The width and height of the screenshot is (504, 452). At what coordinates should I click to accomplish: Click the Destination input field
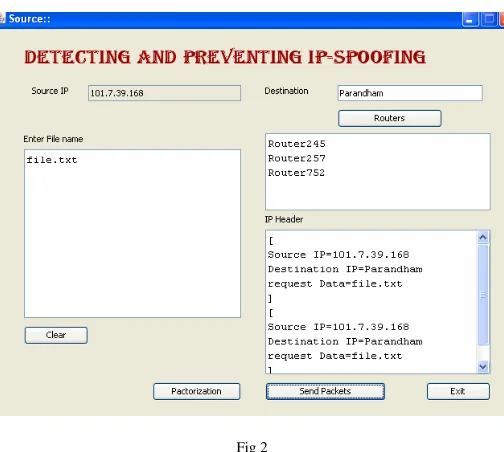tap(410, 93)
